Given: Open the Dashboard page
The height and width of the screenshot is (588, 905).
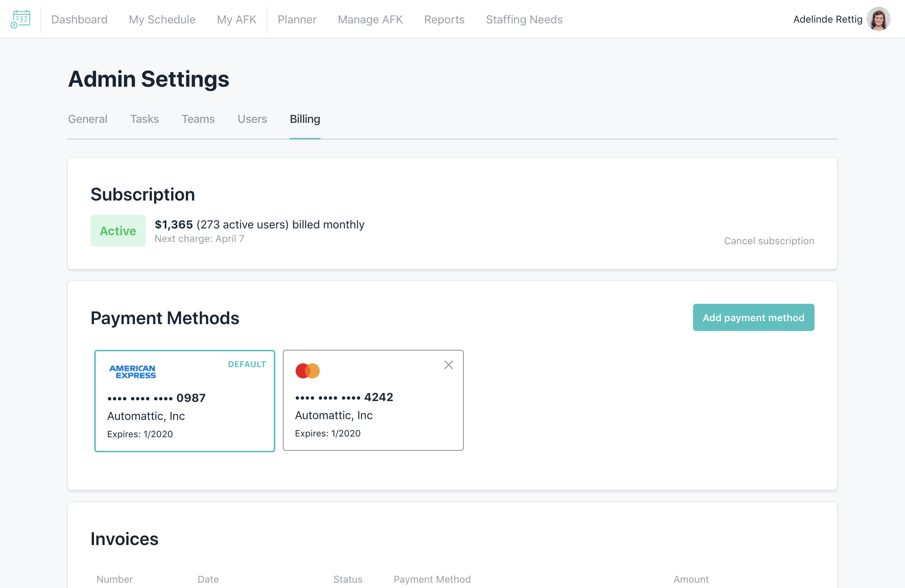Looking at the screenshot, I should (79, 19).
